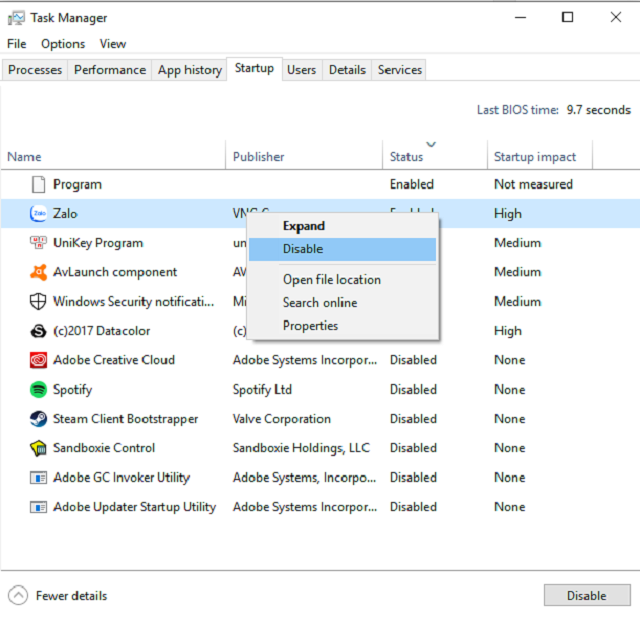Viewport: 640px width, 620px height.
Task: Click the Fewer details label
Action: pos(71,596)
